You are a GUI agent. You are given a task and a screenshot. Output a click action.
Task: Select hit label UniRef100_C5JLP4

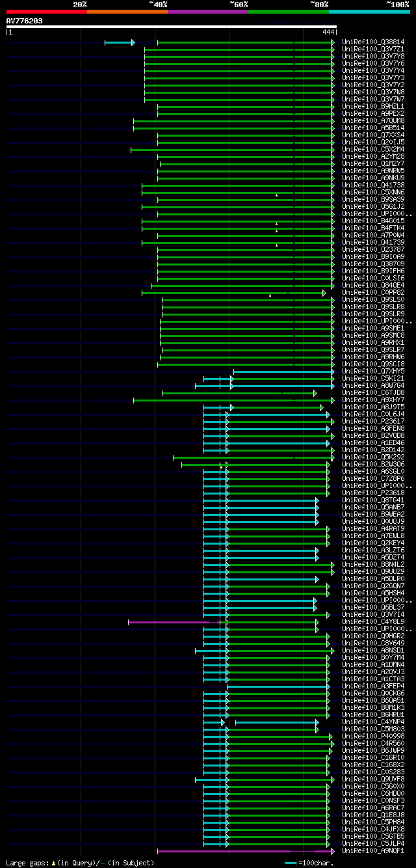[x=373, y=843]
